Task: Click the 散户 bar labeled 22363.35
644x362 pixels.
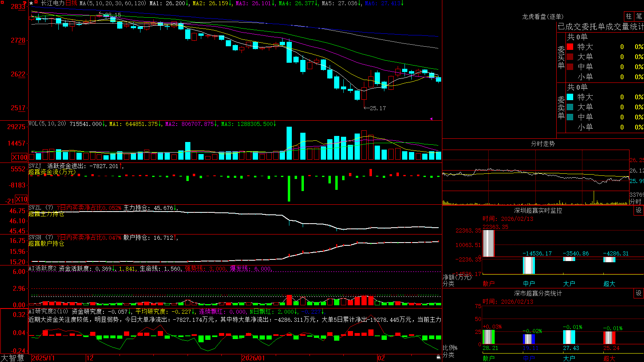Action: (x=489, y=243)
